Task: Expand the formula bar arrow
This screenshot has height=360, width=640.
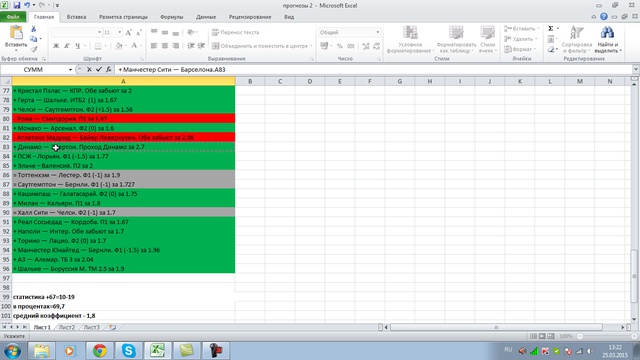Action: (636, 70)
